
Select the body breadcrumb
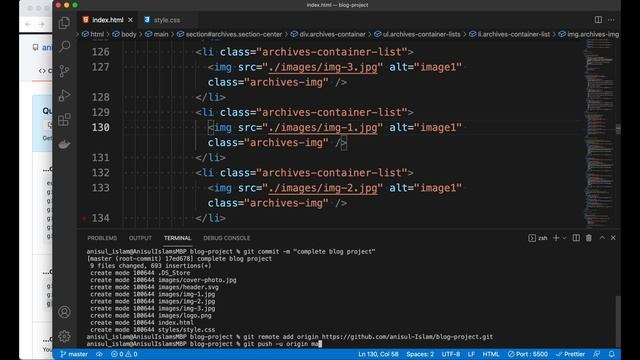click(124, 34)
